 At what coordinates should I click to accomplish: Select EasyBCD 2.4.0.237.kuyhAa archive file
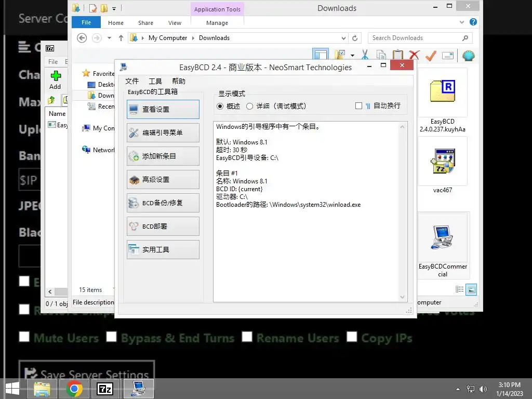443,100
